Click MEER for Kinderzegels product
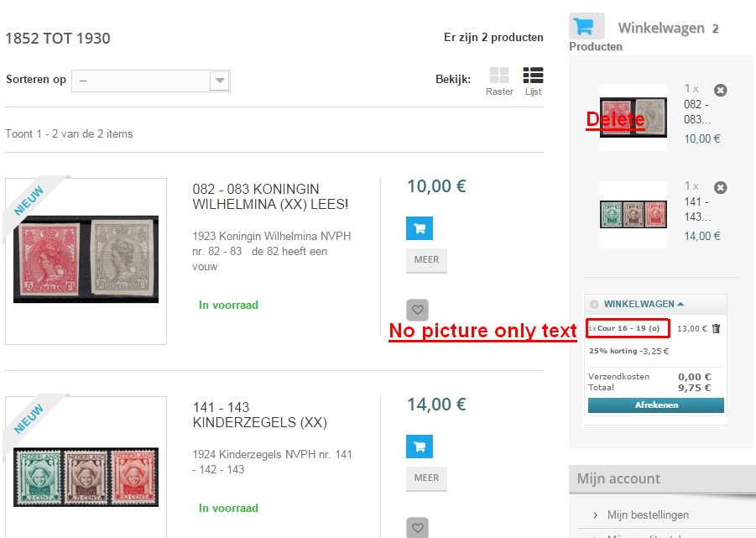The width and height of the screenshot is (756, 538). click(427, 478)
